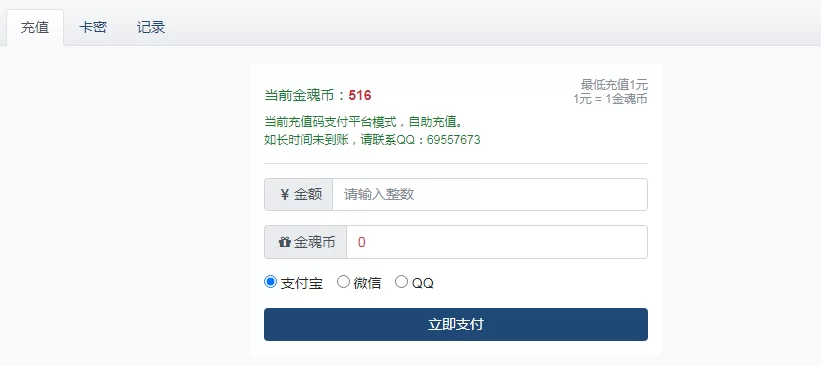This screenshot has width=821, height=366.
Task: Focus the 请输入整数 amount input
Action: (x=490, y=195)
